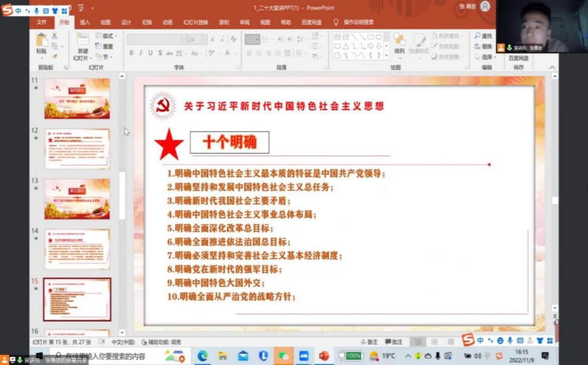Image resolution: width=588 pixels, height=365 pixels.
Task: Open Microsoft Edge from the taskbar
Action: pos(203,356)
